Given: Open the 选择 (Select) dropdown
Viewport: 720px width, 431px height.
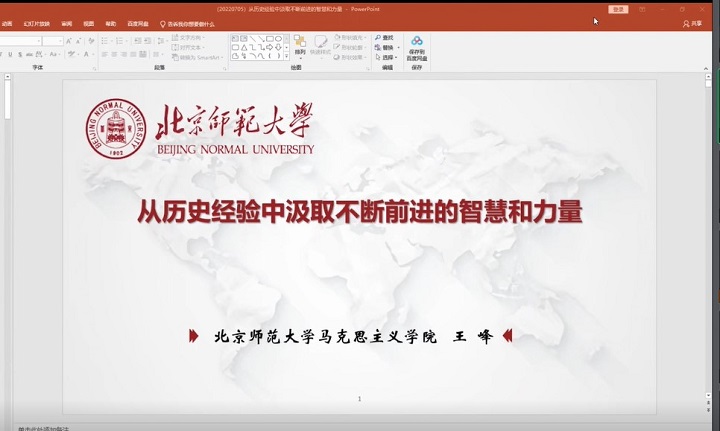Looking at the screenshot, I should 388,56.
